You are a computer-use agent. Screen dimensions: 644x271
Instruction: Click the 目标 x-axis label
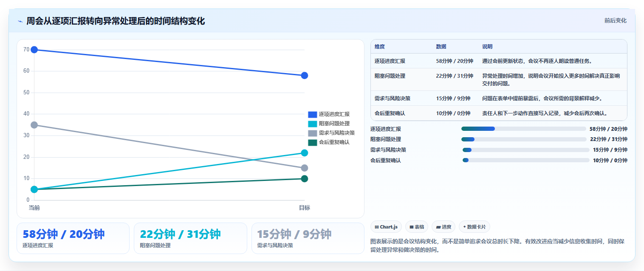(x=305, y=208)
